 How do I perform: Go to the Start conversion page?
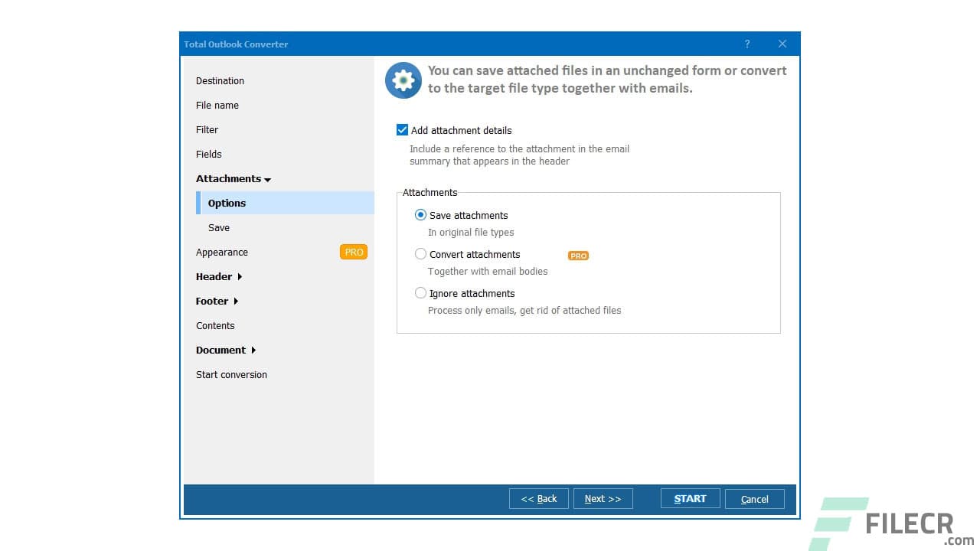pos(231,374)
